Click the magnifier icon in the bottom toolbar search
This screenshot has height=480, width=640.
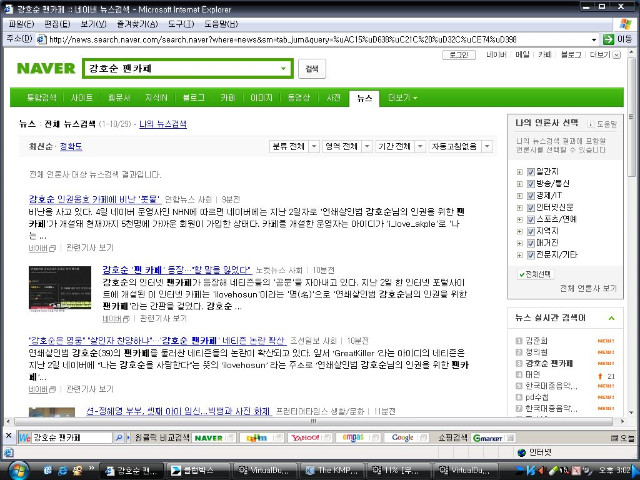(119, 438)
